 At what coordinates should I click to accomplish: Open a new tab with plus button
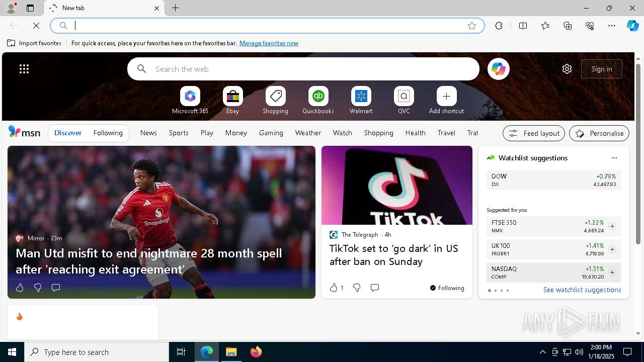176,8
